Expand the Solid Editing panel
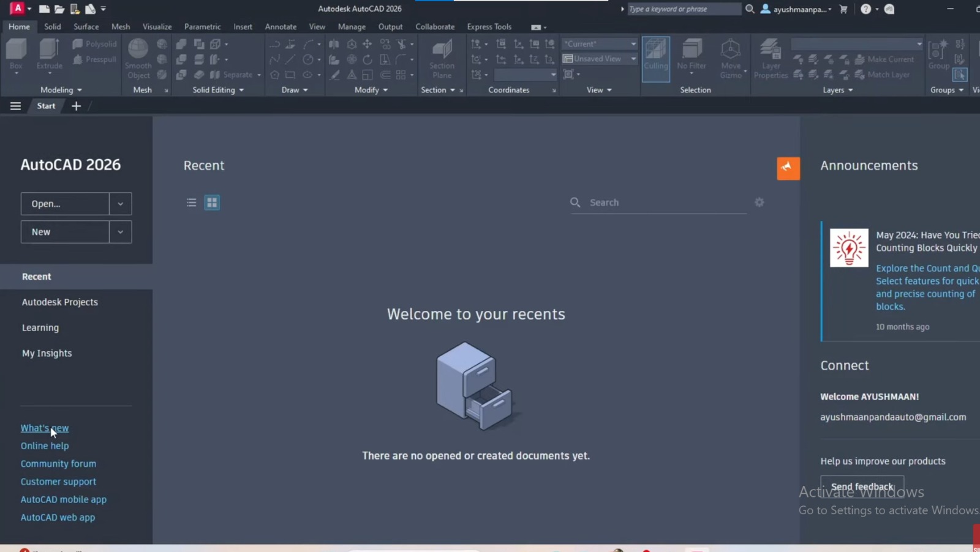 218,90
